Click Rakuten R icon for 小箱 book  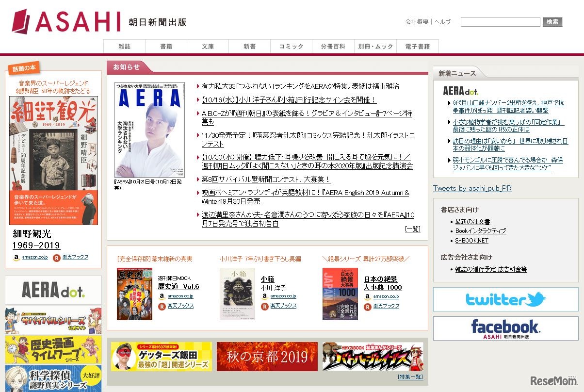pyautogui.click(x=265, y=306)
